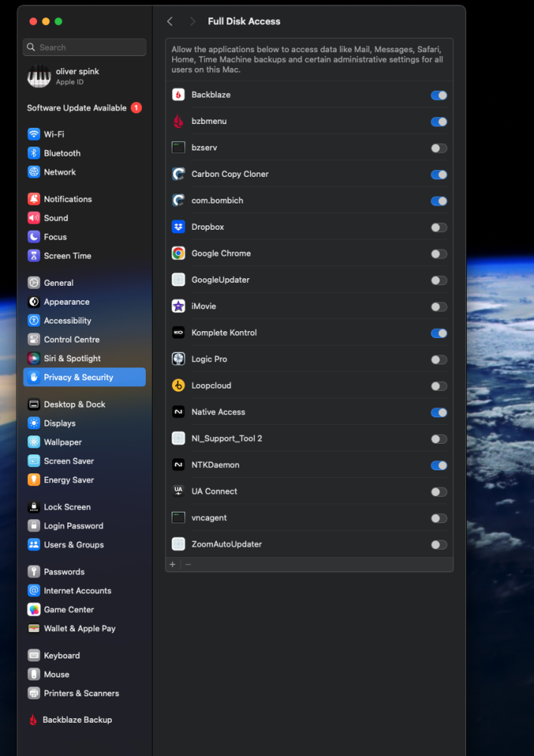This screenshot has width=534, height=756.
Task: Enable Google Chrome toggle
Action: 439,254
